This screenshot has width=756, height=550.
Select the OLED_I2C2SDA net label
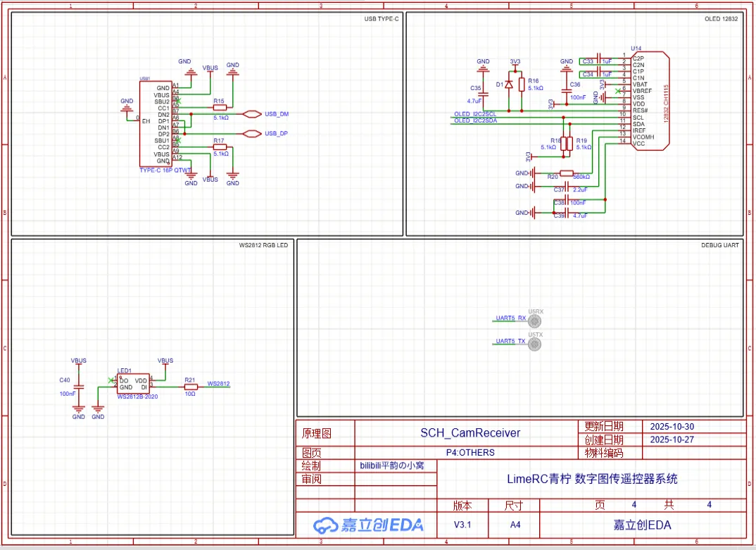[475, 121]
